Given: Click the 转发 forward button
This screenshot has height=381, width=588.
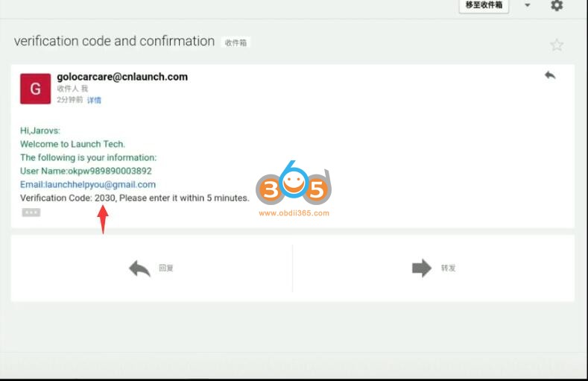Looking at the screenshot, I should (434, 268).
